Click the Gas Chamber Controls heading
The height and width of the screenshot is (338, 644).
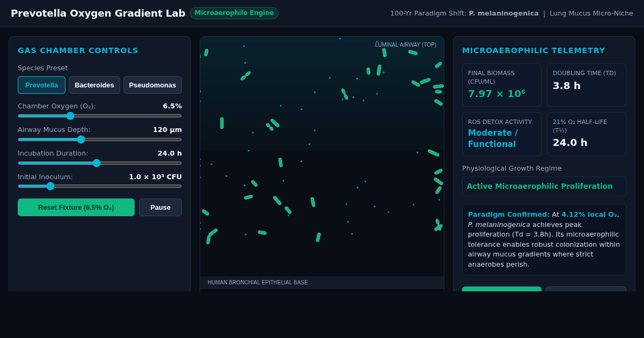click(x=78, y=50)
